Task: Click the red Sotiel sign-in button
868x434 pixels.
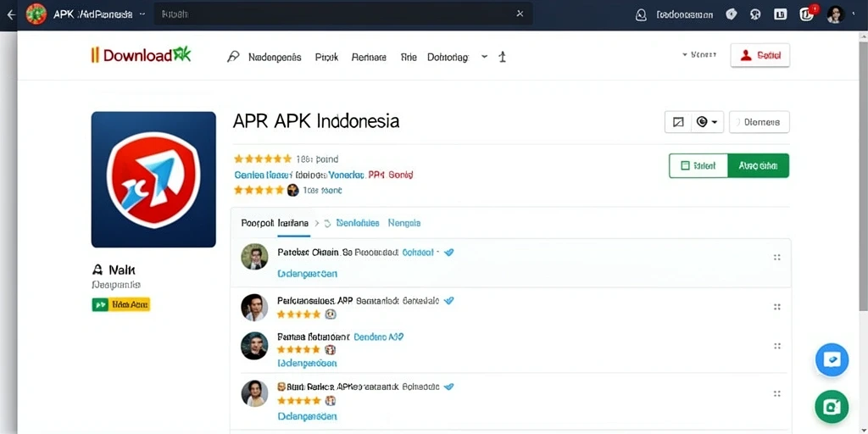Action: coord(760,55)
